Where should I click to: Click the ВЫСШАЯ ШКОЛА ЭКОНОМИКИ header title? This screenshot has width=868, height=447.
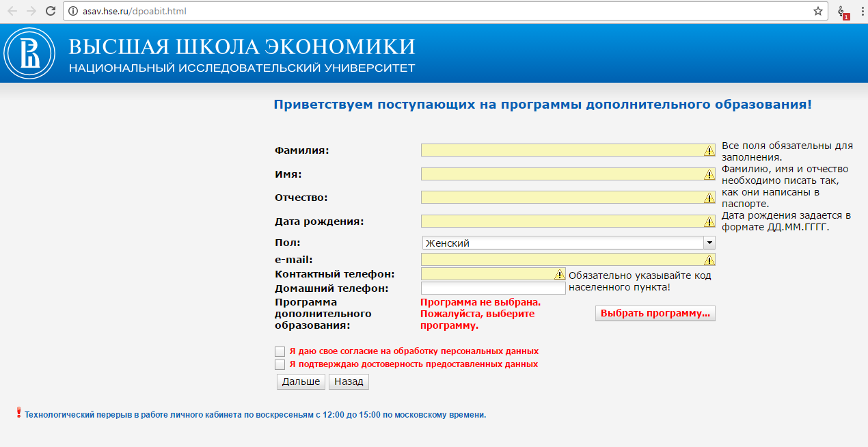click(x=242, y=46)
